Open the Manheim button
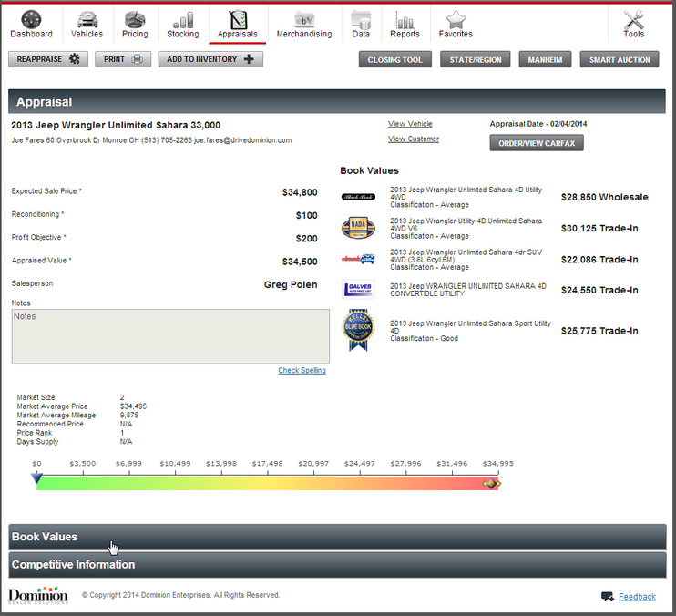The width and height of the screenshot is (676, 616). [545, 59]
